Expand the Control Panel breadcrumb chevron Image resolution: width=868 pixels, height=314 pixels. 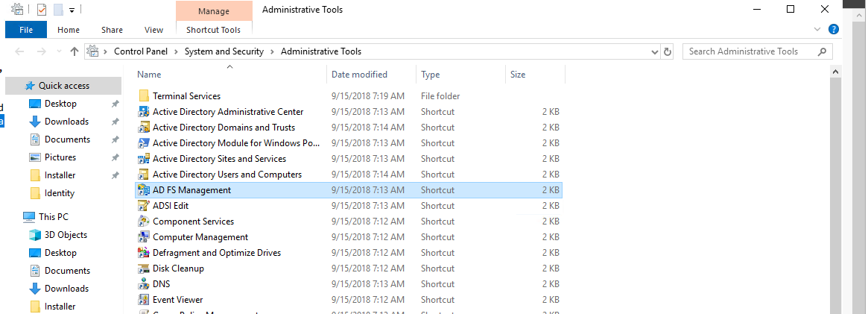[176, 51]
